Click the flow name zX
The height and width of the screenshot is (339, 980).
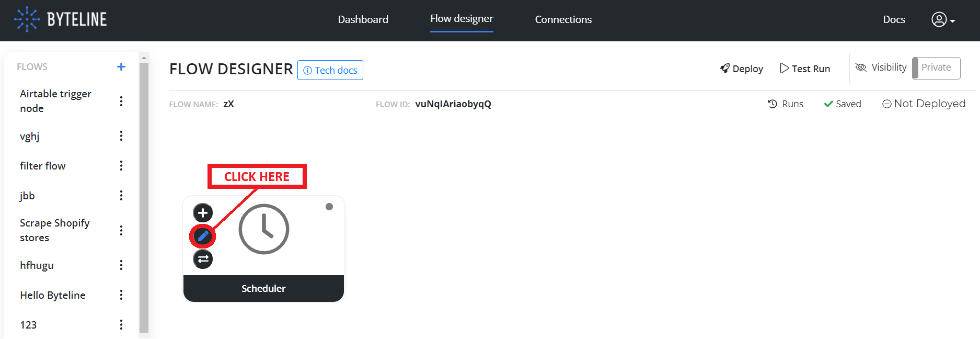[228, 104]
